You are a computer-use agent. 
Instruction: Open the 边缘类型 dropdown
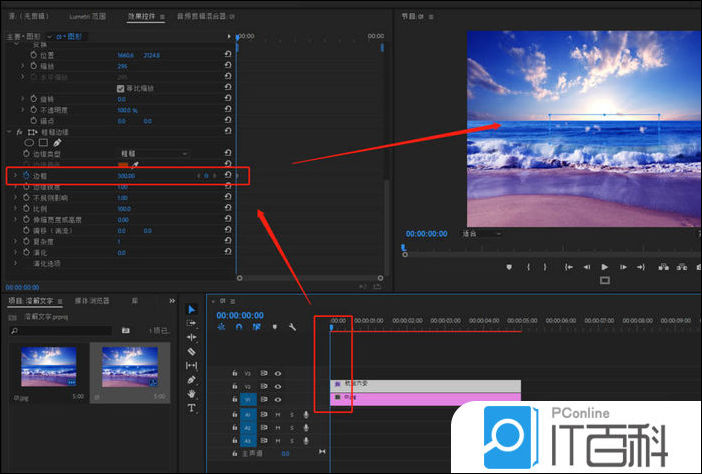[x=153, y=153]
